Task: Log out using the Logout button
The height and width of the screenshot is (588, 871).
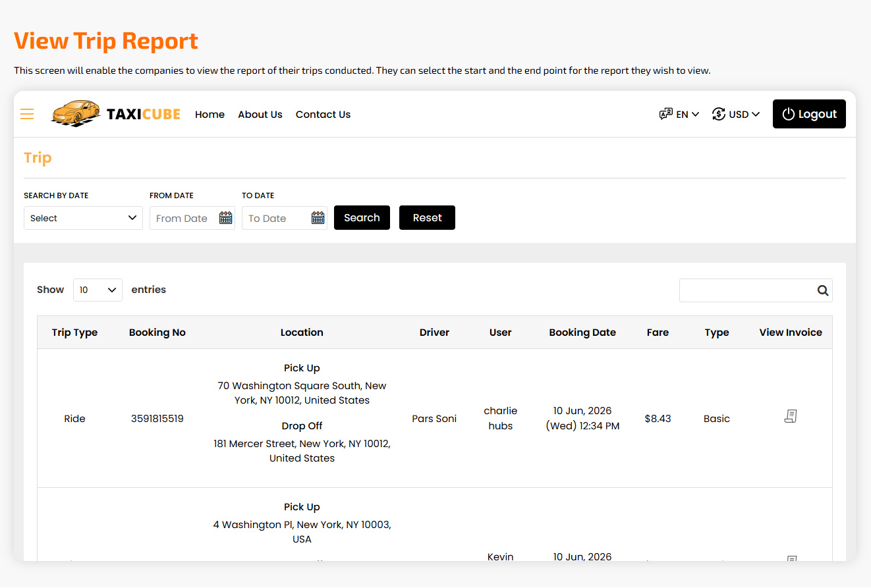Action: point(809,114)
